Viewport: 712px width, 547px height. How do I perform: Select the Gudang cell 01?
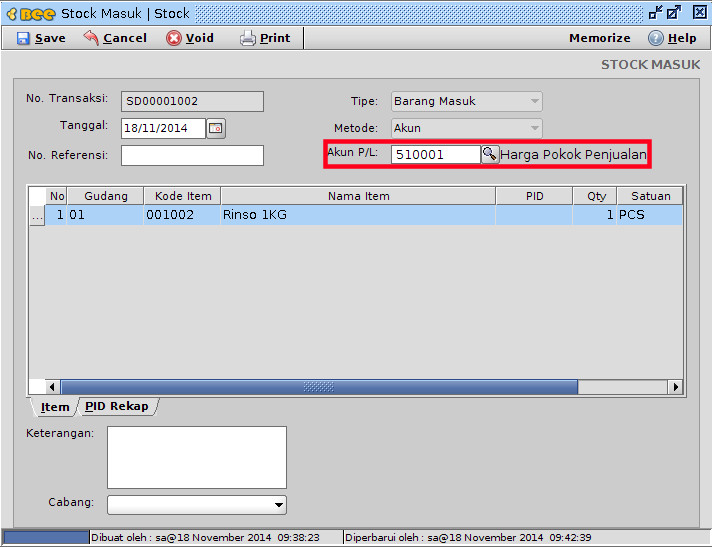[x=105, y=215]
